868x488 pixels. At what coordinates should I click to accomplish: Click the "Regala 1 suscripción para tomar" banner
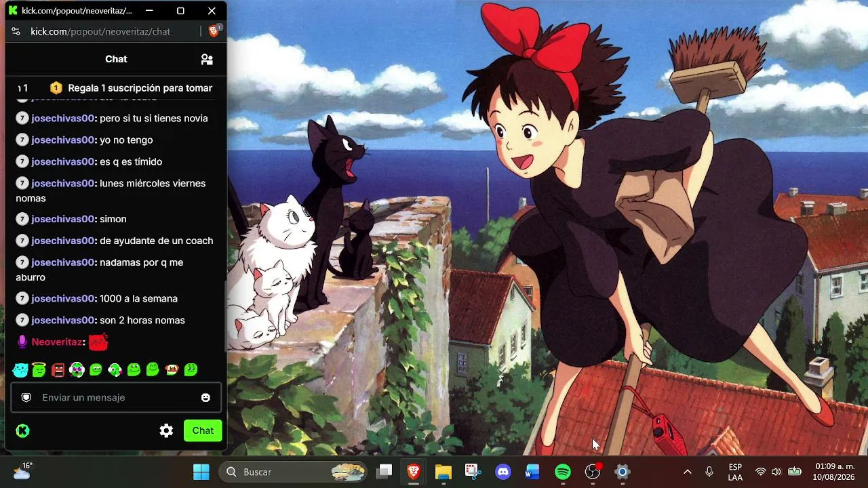click(132, 88)
